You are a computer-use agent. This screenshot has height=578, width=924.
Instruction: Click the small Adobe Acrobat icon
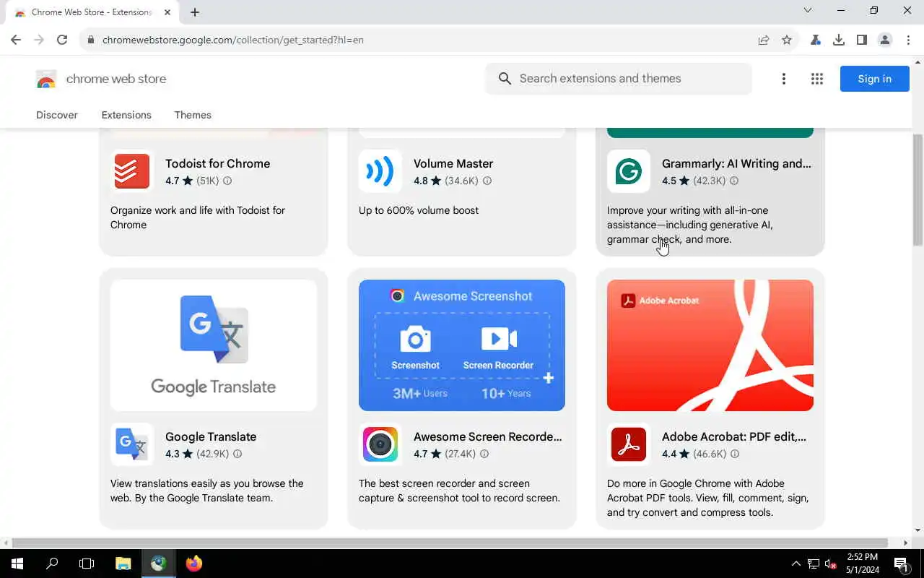click(629, 444)
